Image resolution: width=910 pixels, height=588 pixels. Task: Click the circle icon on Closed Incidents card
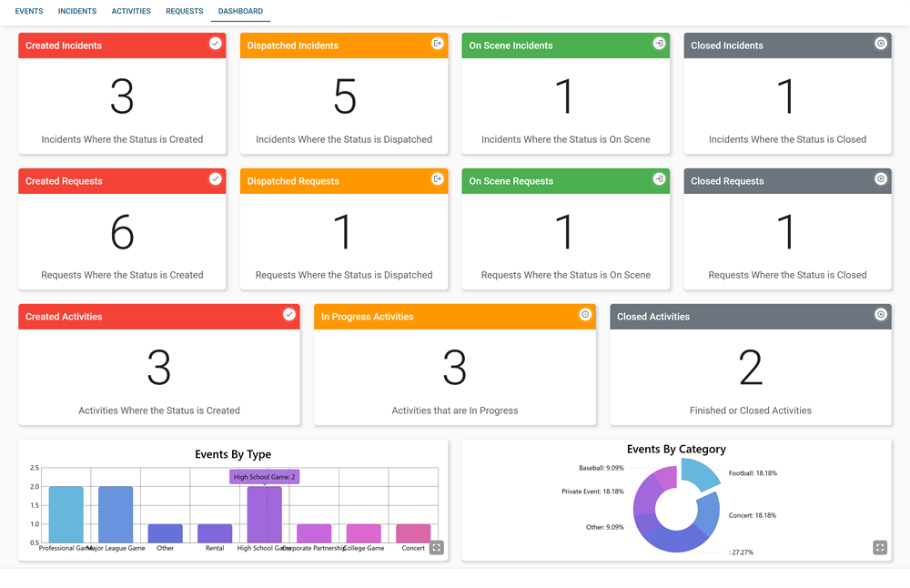pos(880,44)
